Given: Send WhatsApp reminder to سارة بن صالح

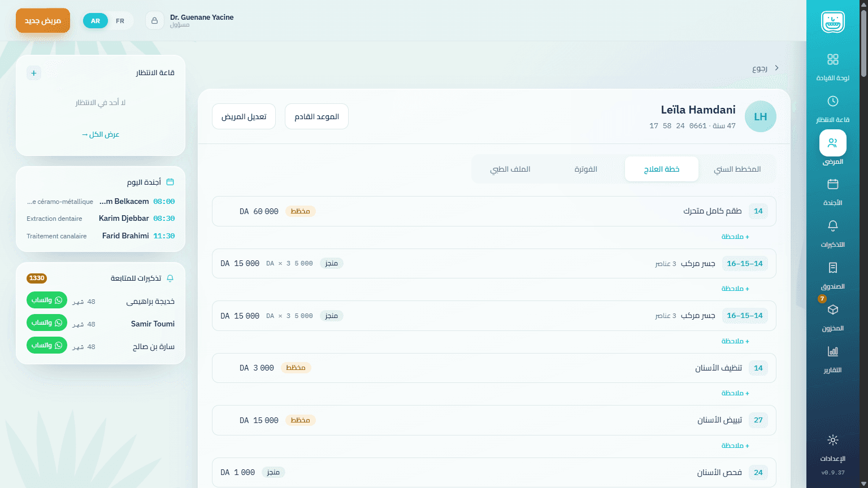Looking at the screenshot, I should click(x=47, y=345).
